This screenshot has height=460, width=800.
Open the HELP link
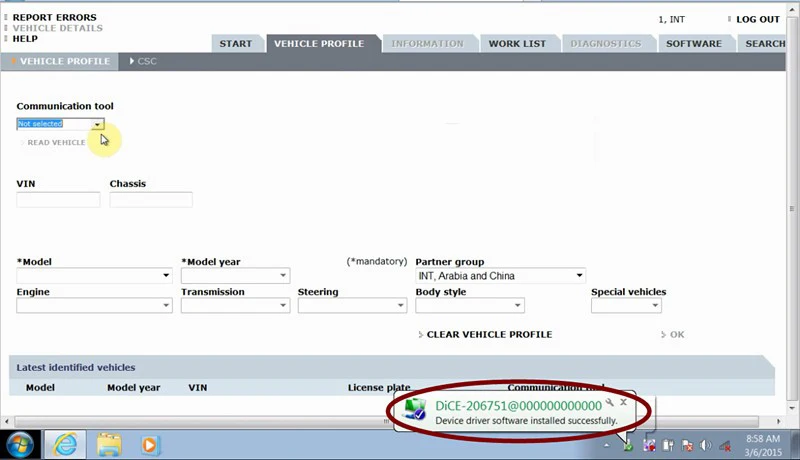tap(25, 39)
